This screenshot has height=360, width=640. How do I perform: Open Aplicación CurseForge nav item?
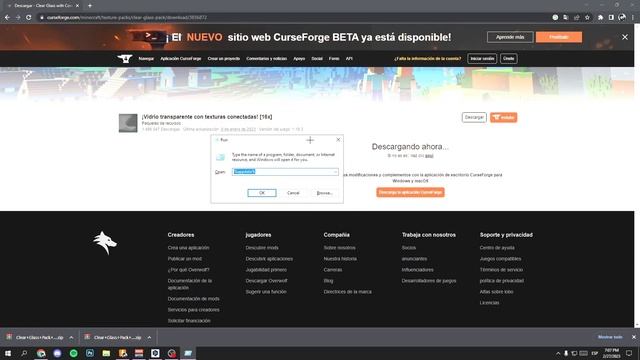(x=180, y=59)
